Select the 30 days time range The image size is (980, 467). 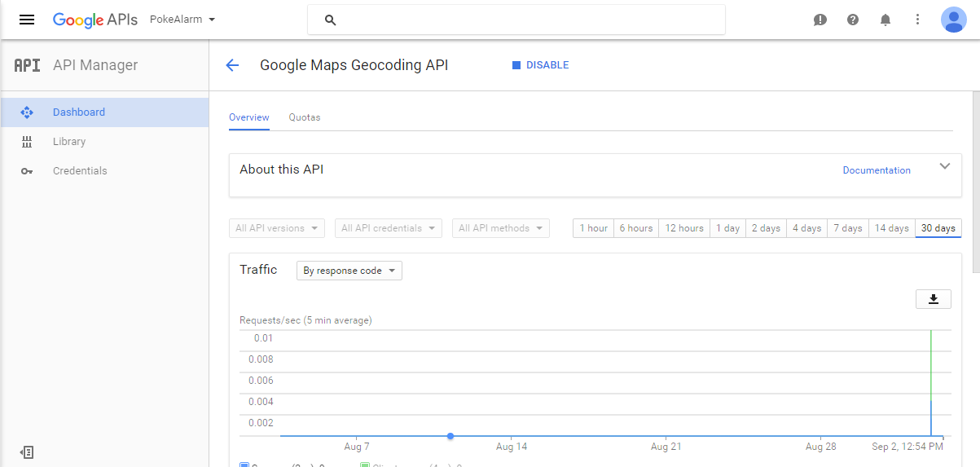[938, 228]
